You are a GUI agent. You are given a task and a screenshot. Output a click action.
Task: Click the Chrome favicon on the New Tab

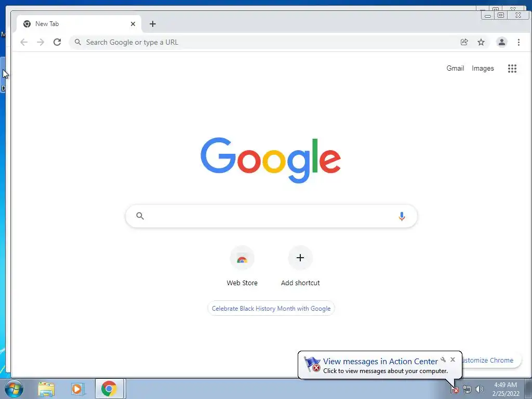[x=27, y=24]
